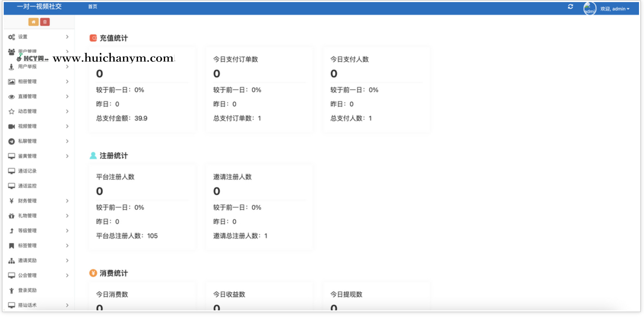
Task: Click the wallet icon beside 充值统计
Action: [93, 38]
